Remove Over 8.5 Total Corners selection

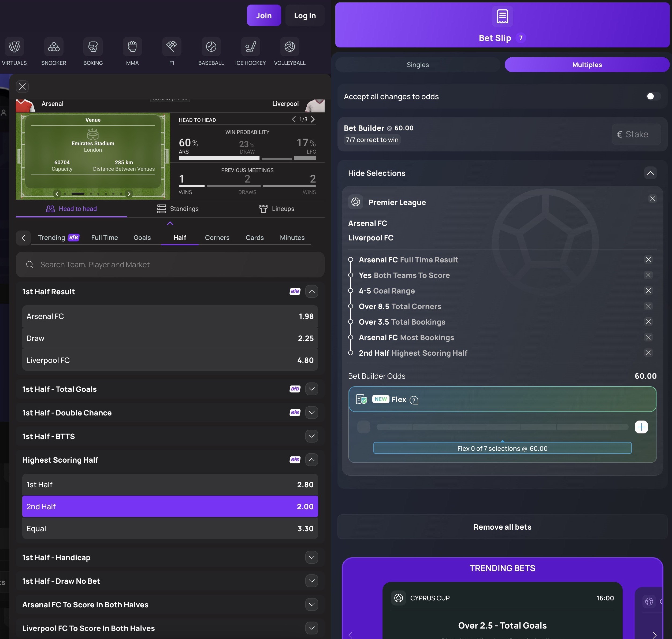tap(648, 306)
